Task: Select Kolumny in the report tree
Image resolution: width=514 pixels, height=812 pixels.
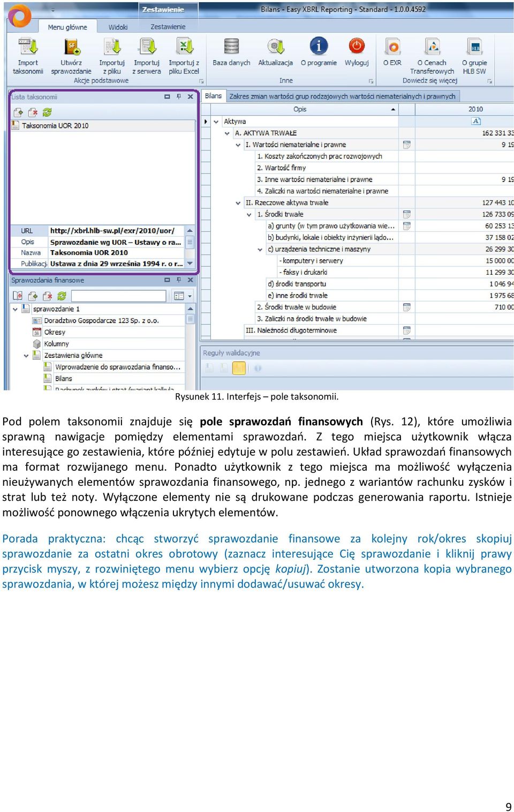Action: [56, 344]
